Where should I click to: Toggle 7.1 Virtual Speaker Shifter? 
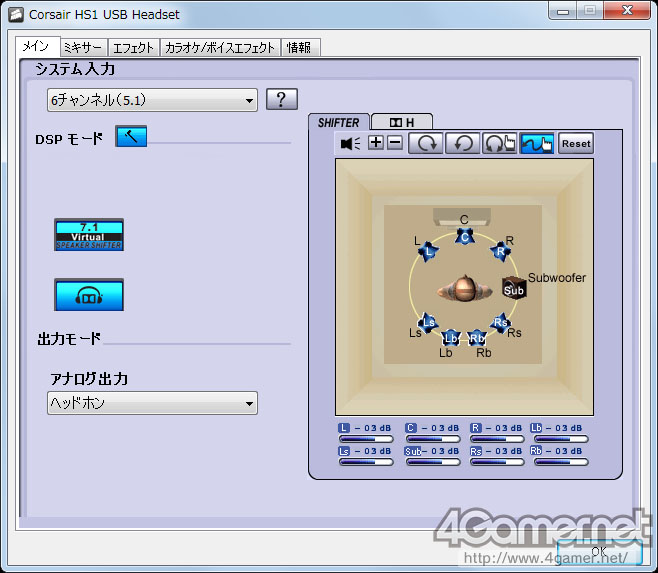pos(89,235)
